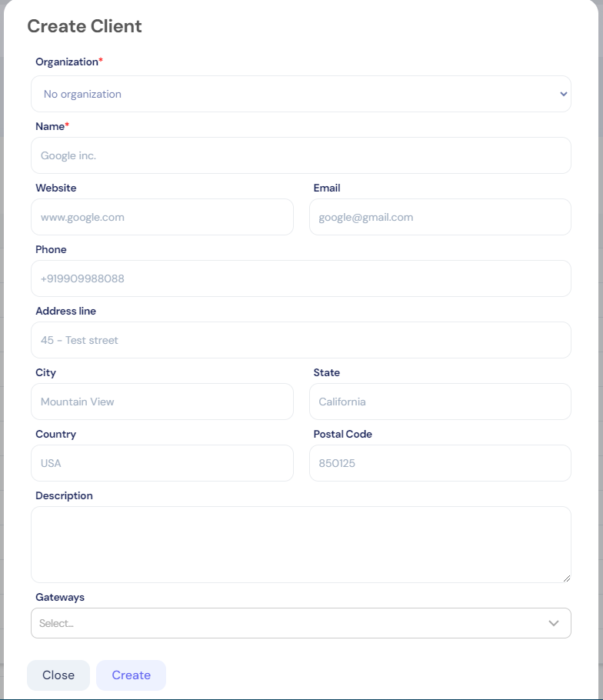Open the Organization dropdown
The height and width of the screenshot is (700, 603).
(301, 93)
